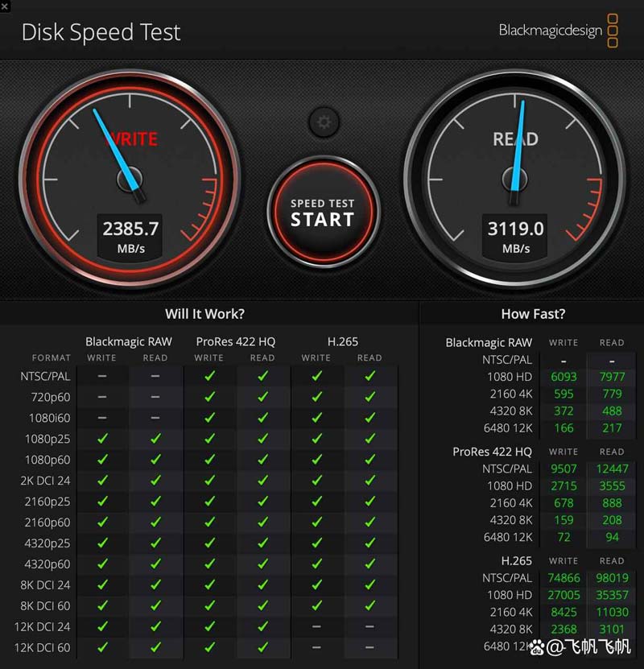The width and height of the screenshot is (644, 669).
Task: Click Blackmagic RAW 1080 HD write value 6093
Action: [x=563, y=377]
